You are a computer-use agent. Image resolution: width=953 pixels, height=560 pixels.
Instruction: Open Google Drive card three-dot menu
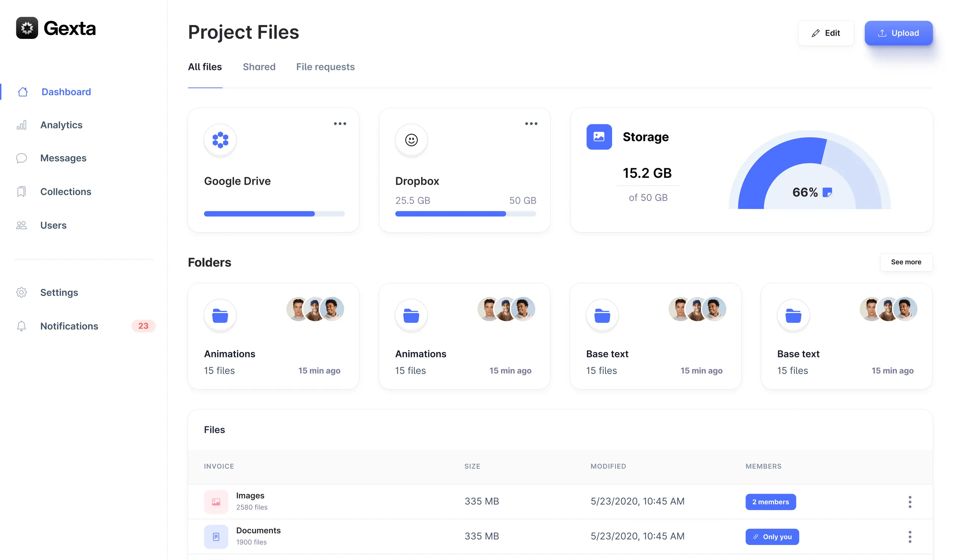340,124
